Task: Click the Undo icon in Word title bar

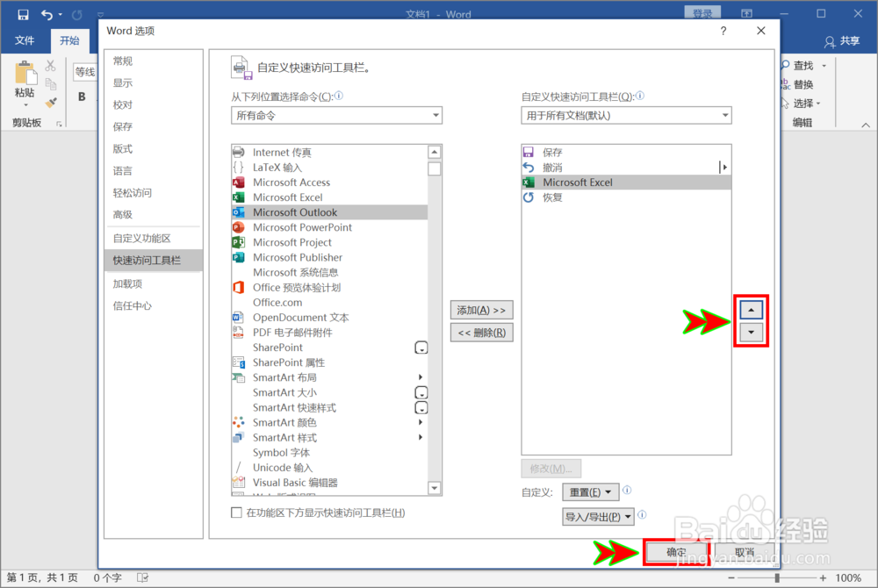Action: 47,15
